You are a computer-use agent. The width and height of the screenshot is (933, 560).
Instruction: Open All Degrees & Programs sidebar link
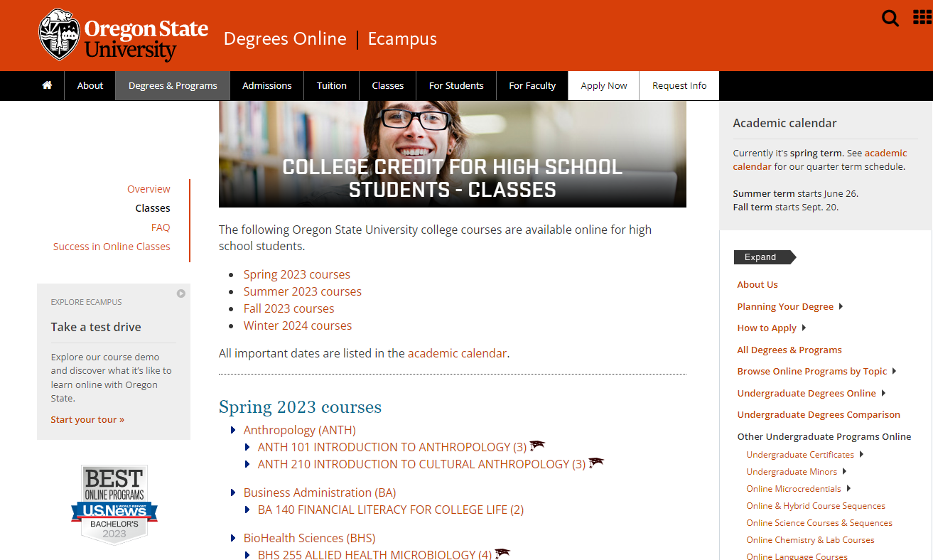click(789, 350)
